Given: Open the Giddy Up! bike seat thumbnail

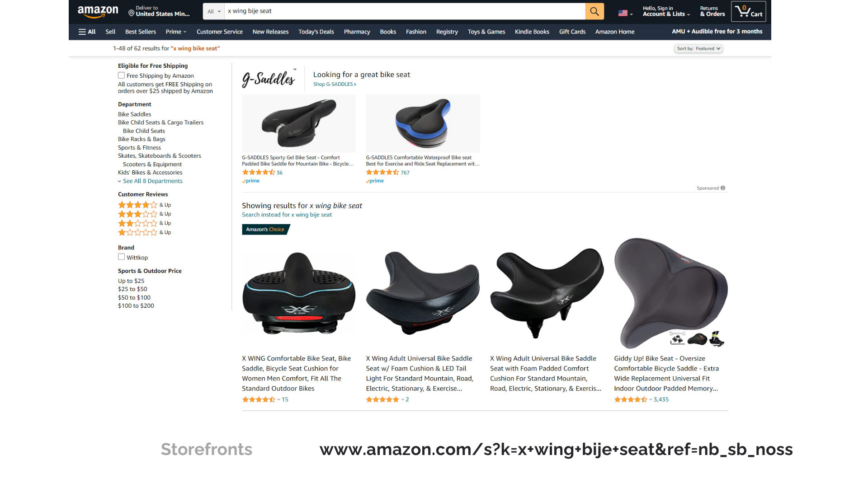Looking at the screenshot, I should pyautogui.click(x=671, y=293).
